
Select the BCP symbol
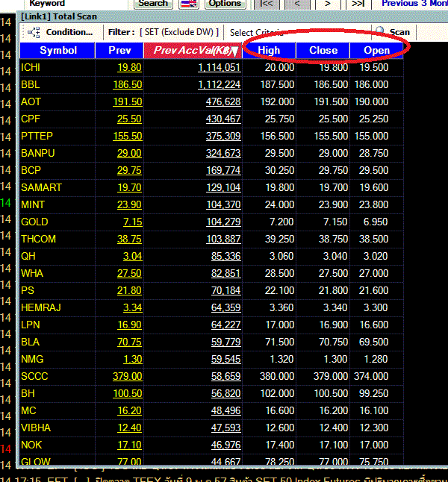tap(31, 171)
